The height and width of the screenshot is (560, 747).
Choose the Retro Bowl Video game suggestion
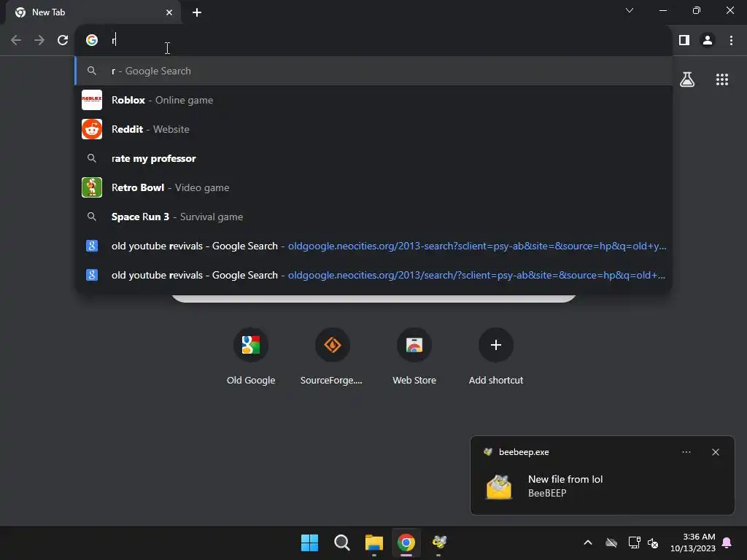373,187
